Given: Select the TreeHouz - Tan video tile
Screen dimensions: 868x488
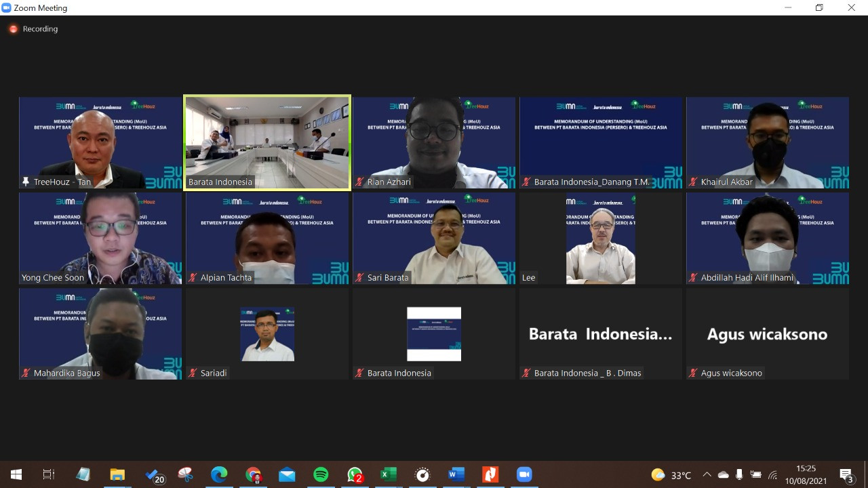Looking at the screenshot, I should coord(100,142).
